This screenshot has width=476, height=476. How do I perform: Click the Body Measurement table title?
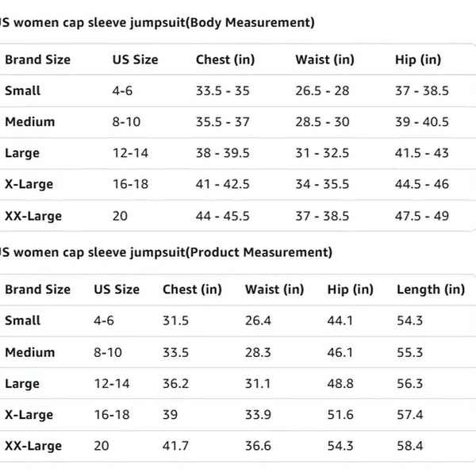coord(157,22)
